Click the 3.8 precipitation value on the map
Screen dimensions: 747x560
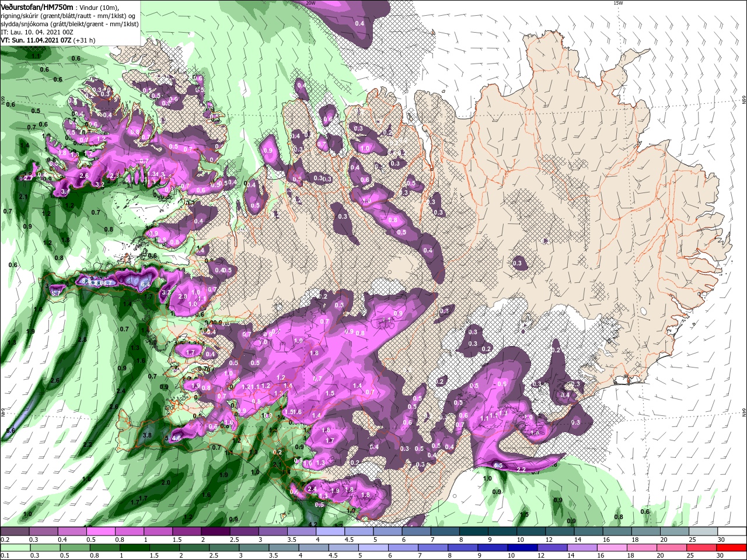tap(147, 435)
